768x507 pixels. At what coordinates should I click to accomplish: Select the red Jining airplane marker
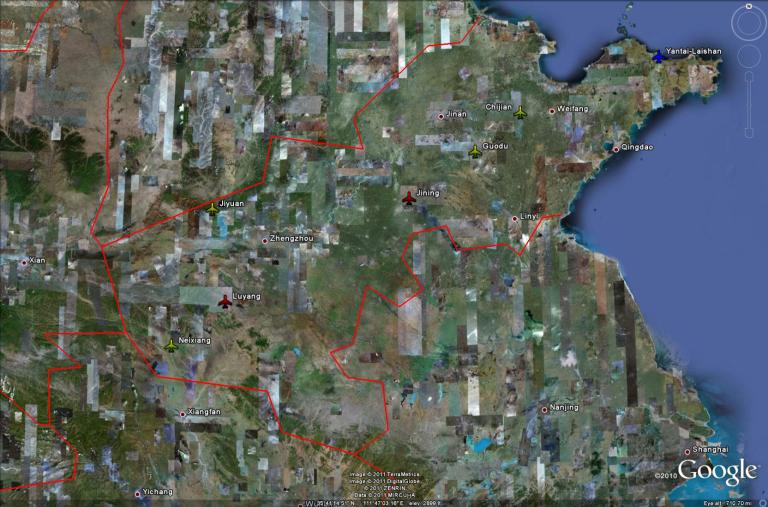408,199
